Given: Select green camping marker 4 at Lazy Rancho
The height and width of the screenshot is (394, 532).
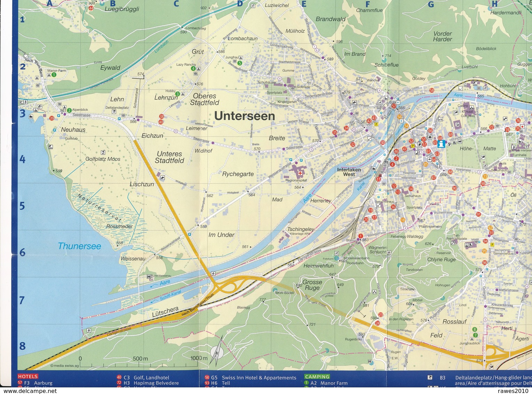Looking at the screenshot, I should pyautogui.click(x=193, y=69).
